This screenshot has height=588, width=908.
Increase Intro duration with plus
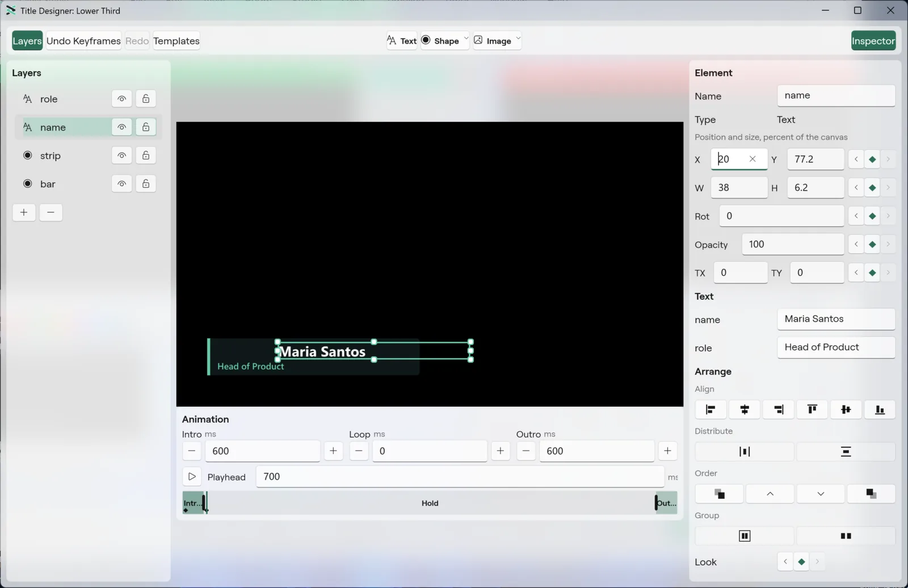[x=333, y=451]
